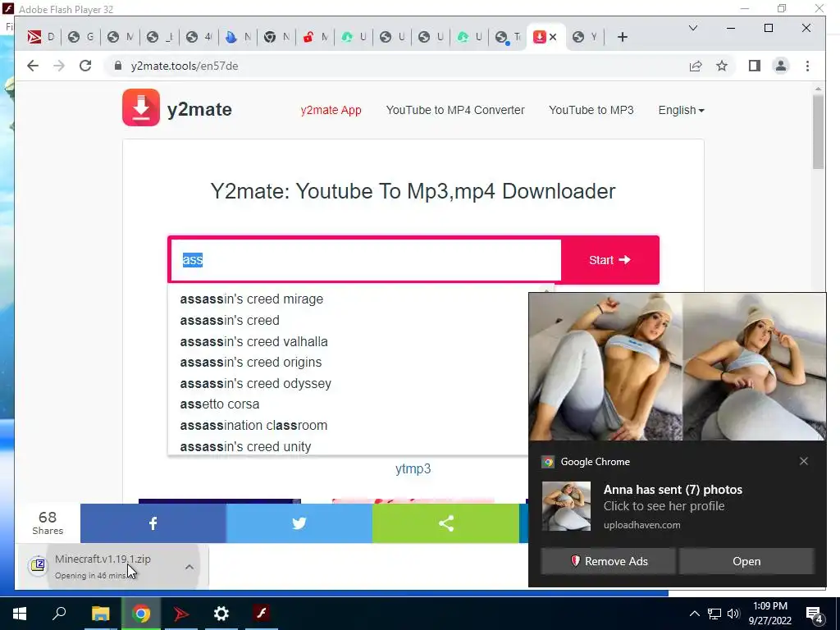Image resolution: width=840 pixels, height=630 pixels.
Task: Select suggestion assassin's creed valhalla
Action: point(254,341)
